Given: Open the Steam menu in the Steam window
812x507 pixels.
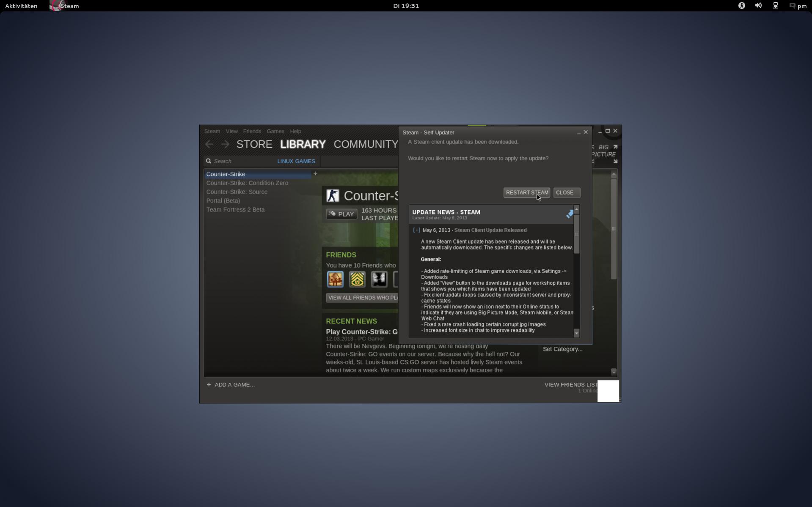Looking at the screenshot, I should tap(212, 131).
